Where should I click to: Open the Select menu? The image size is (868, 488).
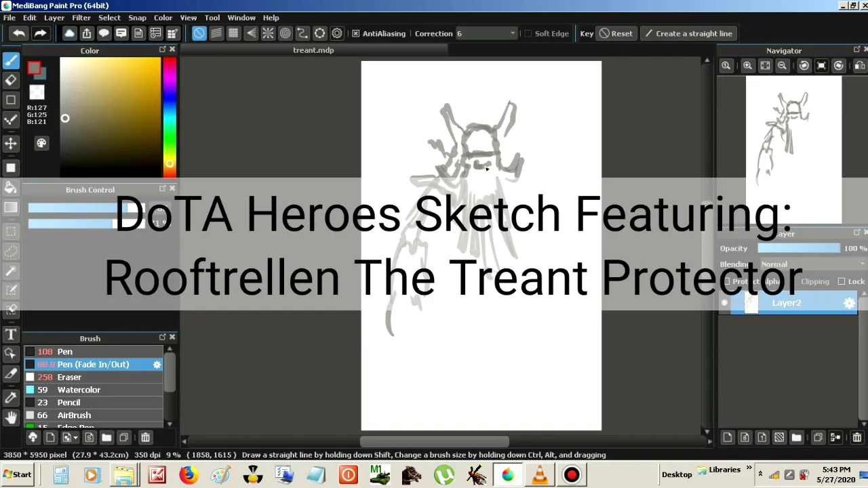coord(109,18)
